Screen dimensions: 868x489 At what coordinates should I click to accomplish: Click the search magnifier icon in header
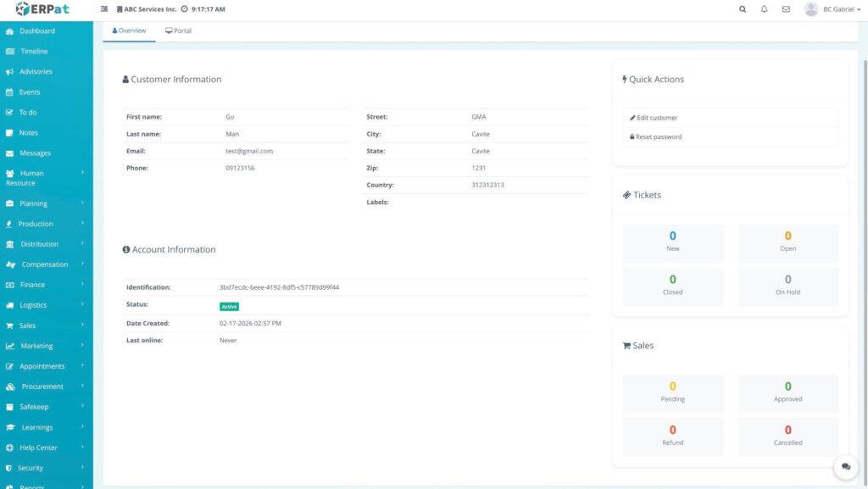pos(743,9)
